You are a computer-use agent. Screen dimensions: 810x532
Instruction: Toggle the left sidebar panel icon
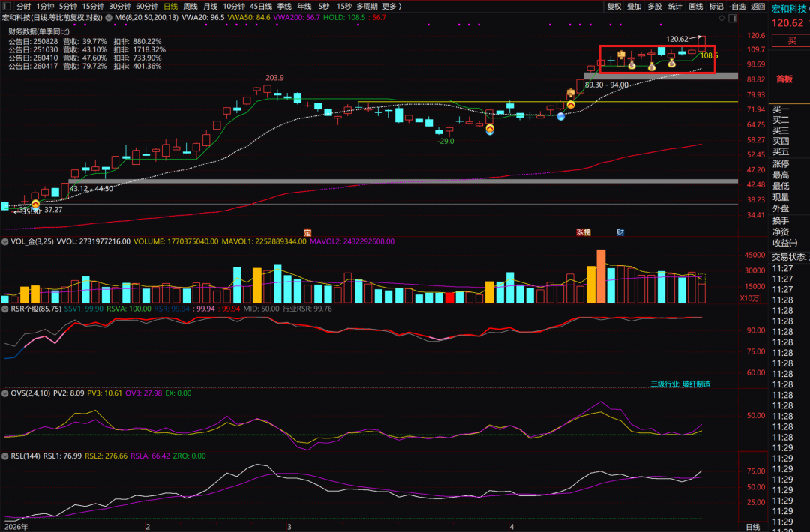tap(7, 6)
